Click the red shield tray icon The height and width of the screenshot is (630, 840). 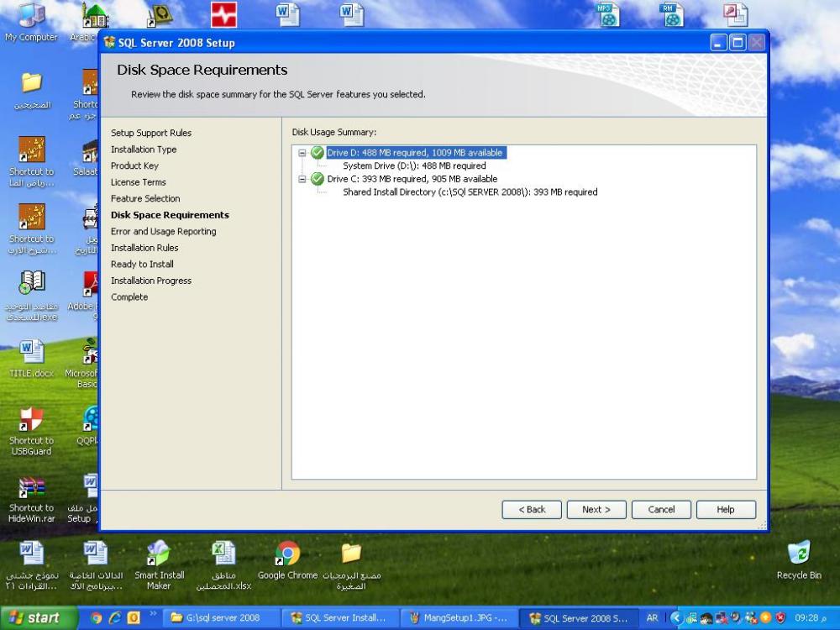click(x=780, y=617)
